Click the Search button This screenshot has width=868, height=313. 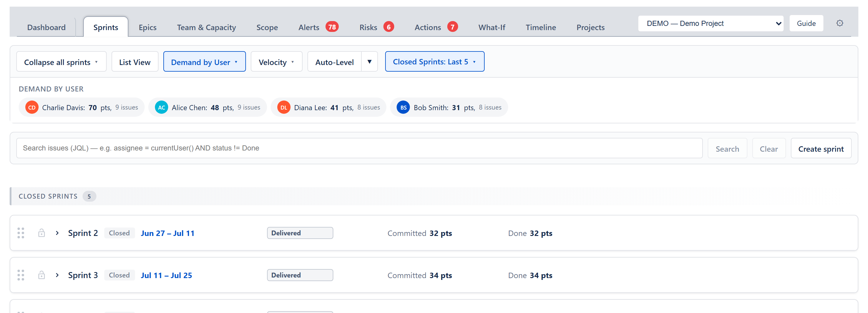(727, 148)
